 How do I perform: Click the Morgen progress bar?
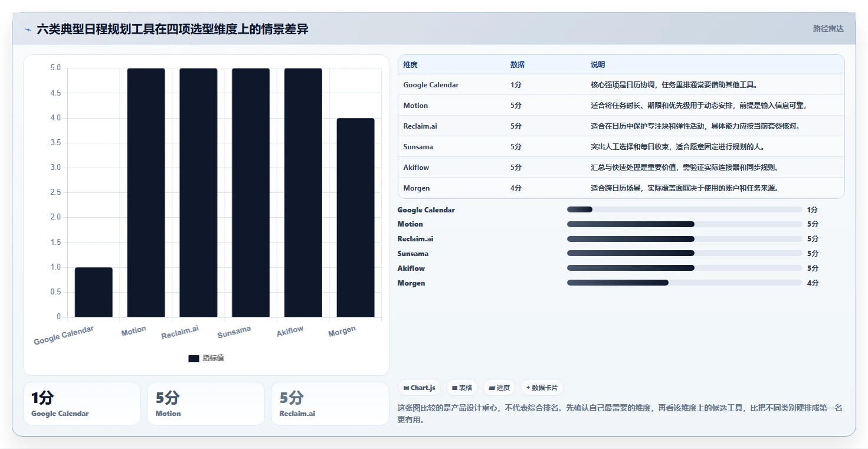click(x=684, y=283)
